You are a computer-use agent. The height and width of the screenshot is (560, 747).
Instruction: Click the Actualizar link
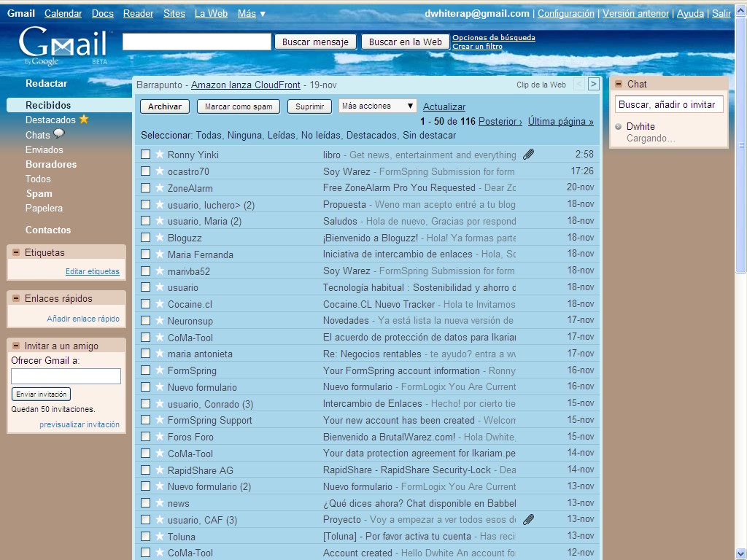click(444, 106)
